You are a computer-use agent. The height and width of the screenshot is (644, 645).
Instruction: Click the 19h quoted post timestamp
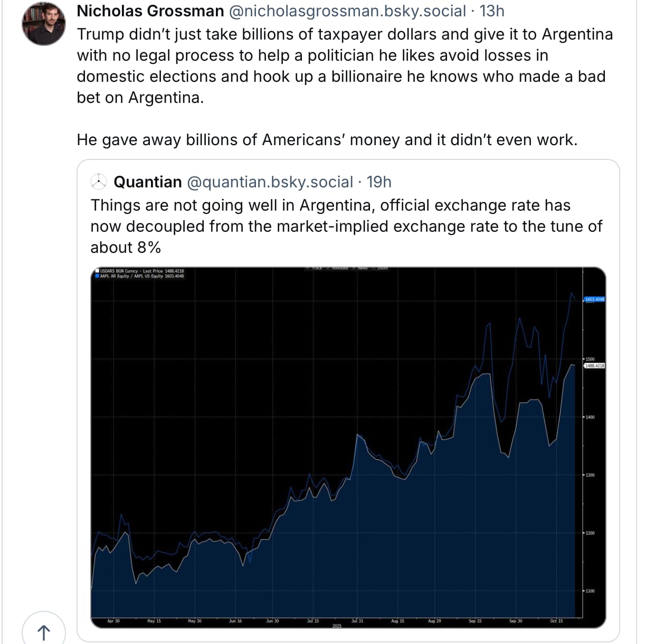pyautogui.click(x=379, y=182)
